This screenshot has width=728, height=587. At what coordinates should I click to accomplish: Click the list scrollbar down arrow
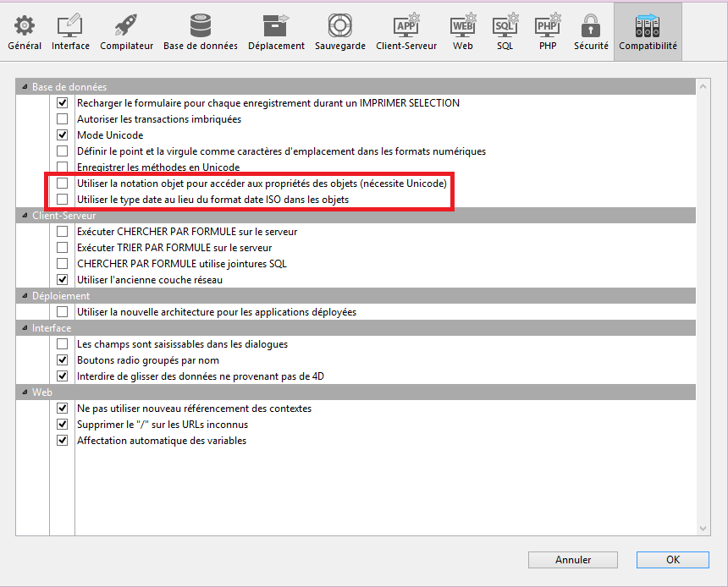coord(703,529)
